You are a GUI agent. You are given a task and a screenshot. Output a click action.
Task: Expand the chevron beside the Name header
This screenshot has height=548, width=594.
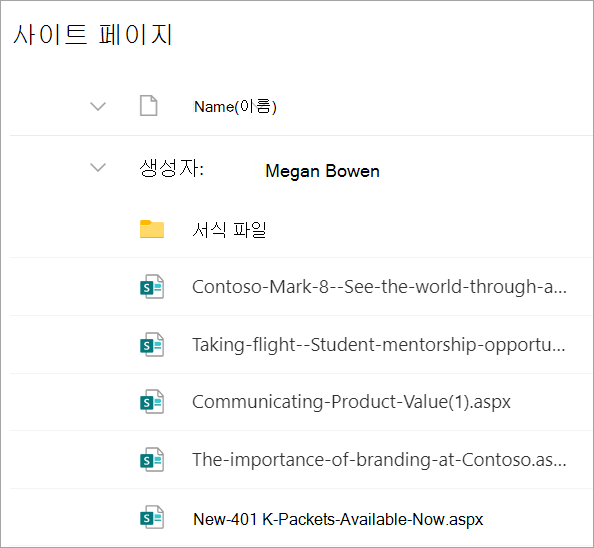pos(98,106)
